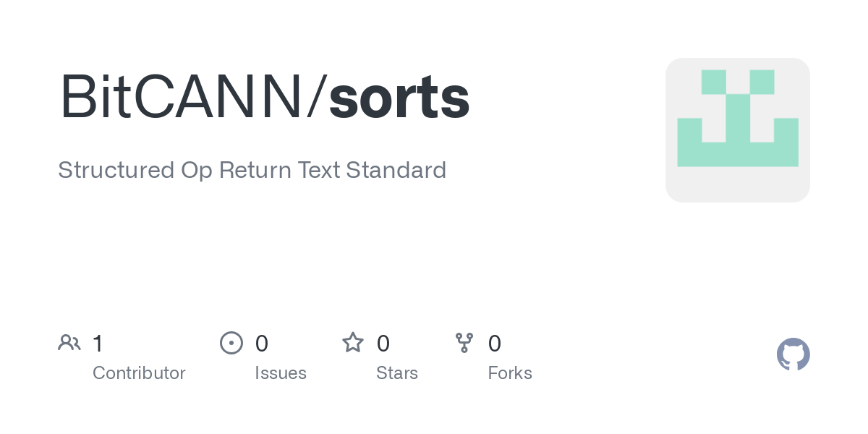Click the slash between BitCANN and sorts
868x434 pixels.
tap(315, 97)
